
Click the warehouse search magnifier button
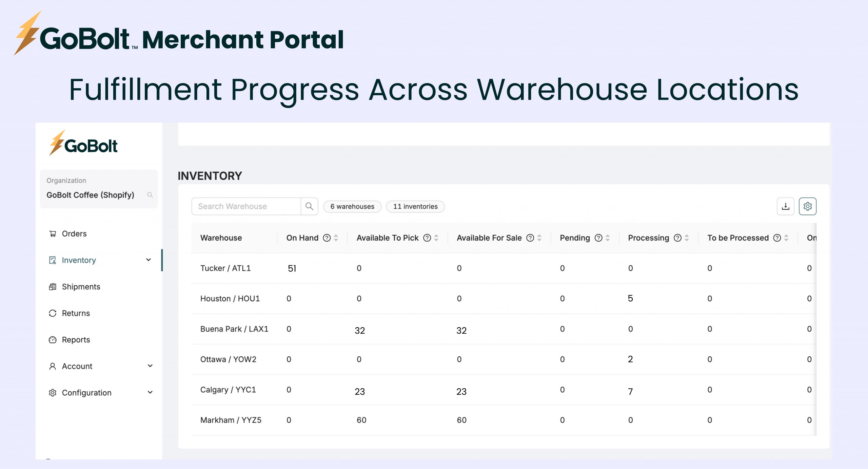pos(309,206)
